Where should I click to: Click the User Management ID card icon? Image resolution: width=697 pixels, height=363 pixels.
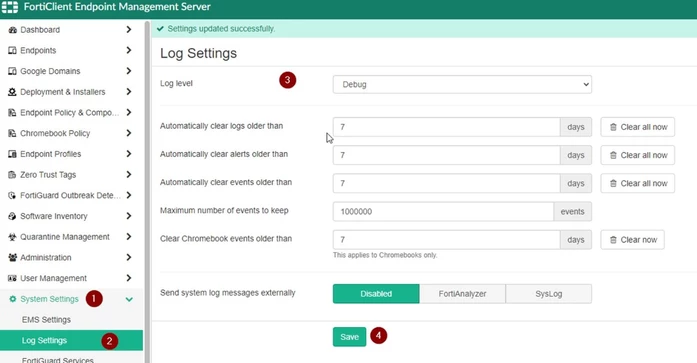coord(12,278)
